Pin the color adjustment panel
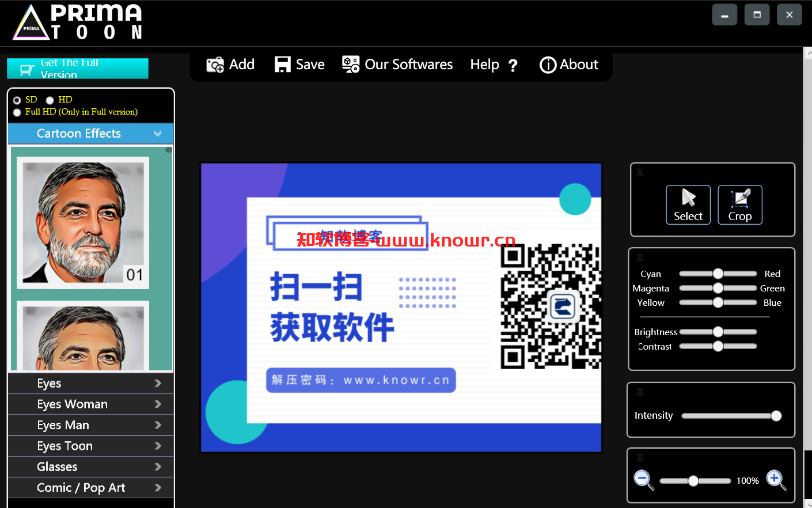Viewport: 812px width, 508px height. click(640, 258)
